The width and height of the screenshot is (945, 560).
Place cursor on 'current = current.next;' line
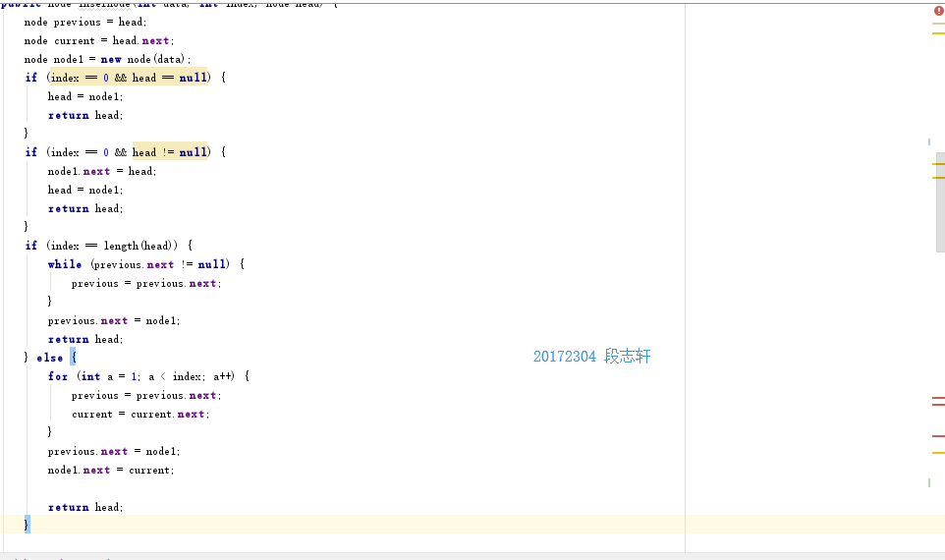pyautogui.click(x=140, y=415)
